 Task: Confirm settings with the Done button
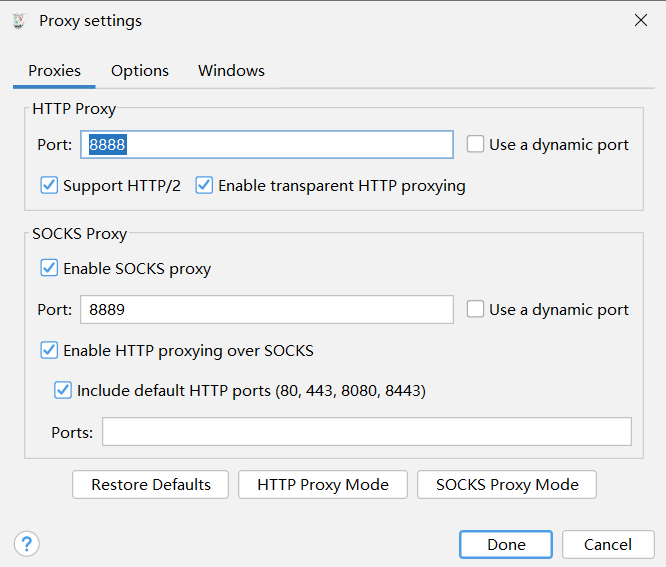pos(506,545)
